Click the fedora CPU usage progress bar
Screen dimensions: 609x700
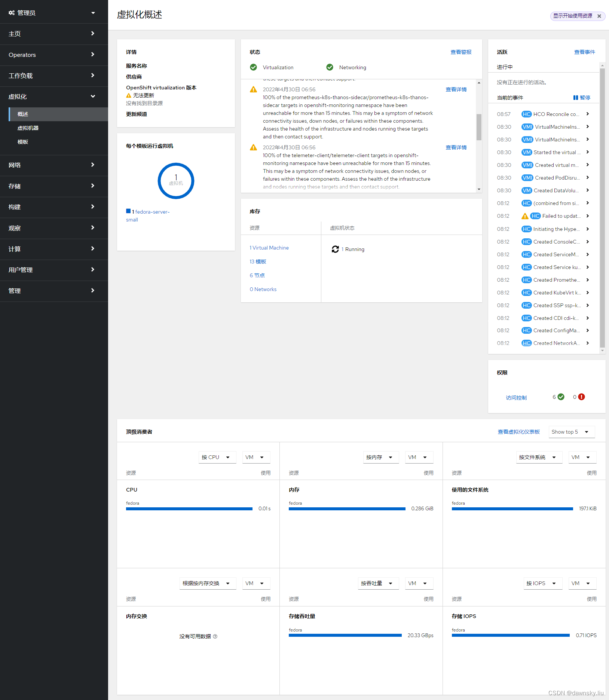[x=189, y=508]
